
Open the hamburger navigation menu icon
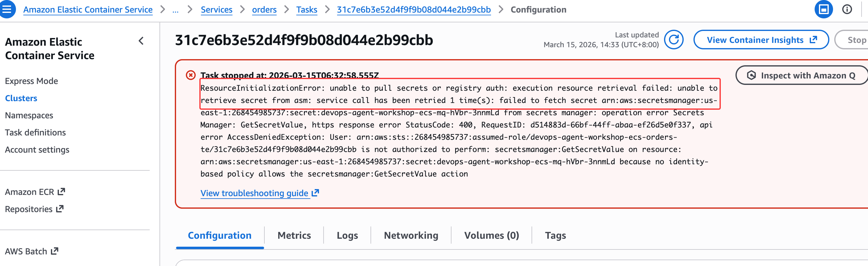(7, 9)
